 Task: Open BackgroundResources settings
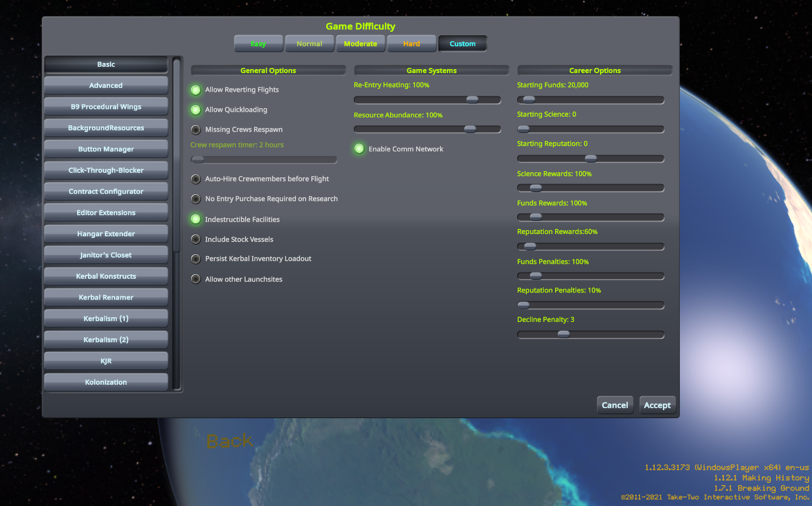[106, 128]
